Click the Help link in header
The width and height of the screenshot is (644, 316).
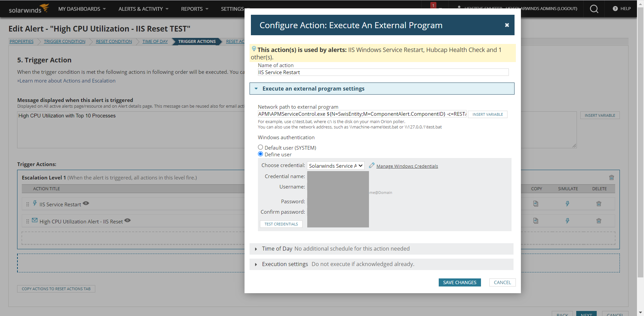coord(626,9)
